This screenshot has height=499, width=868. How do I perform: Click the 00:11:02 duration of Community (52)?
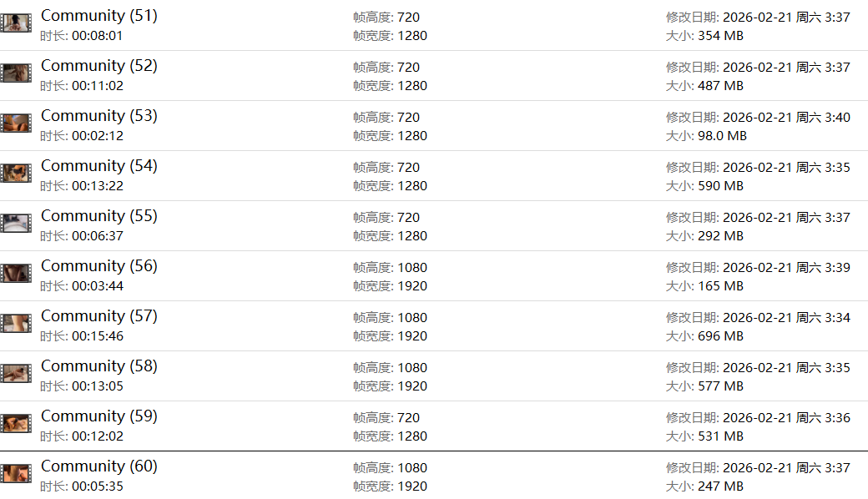click(x=97, y=86)
